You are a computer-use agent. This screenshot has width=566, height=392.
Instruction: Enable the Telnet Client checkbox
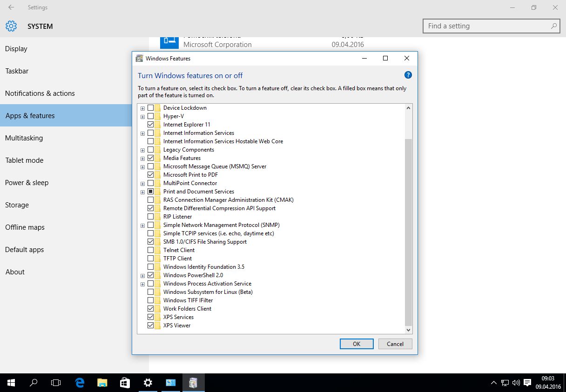pos(150,250)
